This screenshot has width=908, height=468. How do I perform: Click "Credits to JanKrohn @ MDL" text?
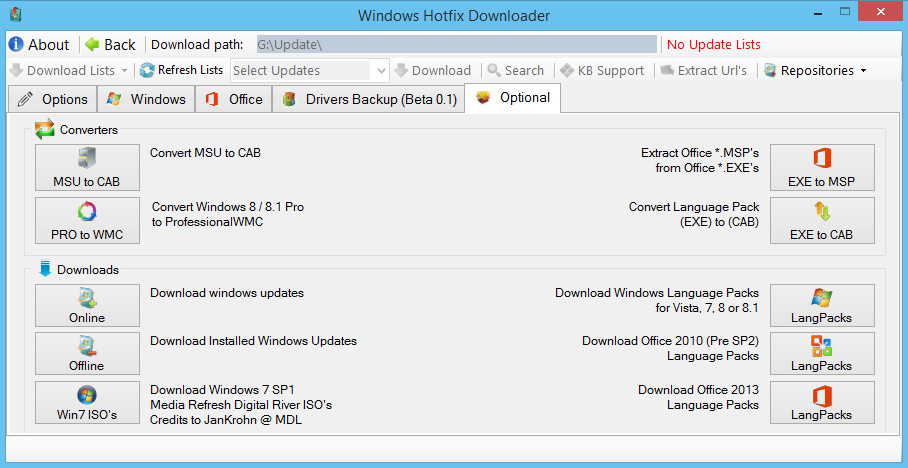pyautogui.click(x=226, y=420)
